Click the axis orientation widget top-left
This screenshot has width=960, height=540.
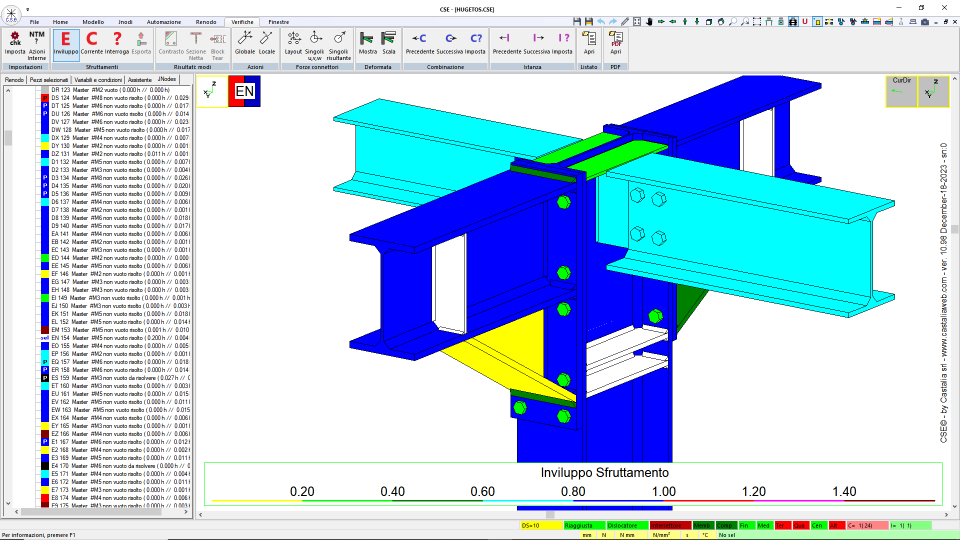pos(212,91)
